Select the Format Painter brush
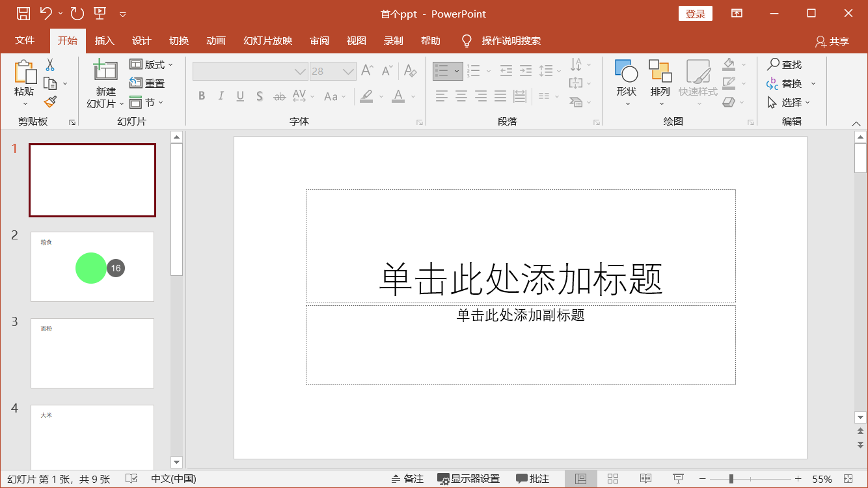This screenshot has width=868, height=488. pos(50,102)
